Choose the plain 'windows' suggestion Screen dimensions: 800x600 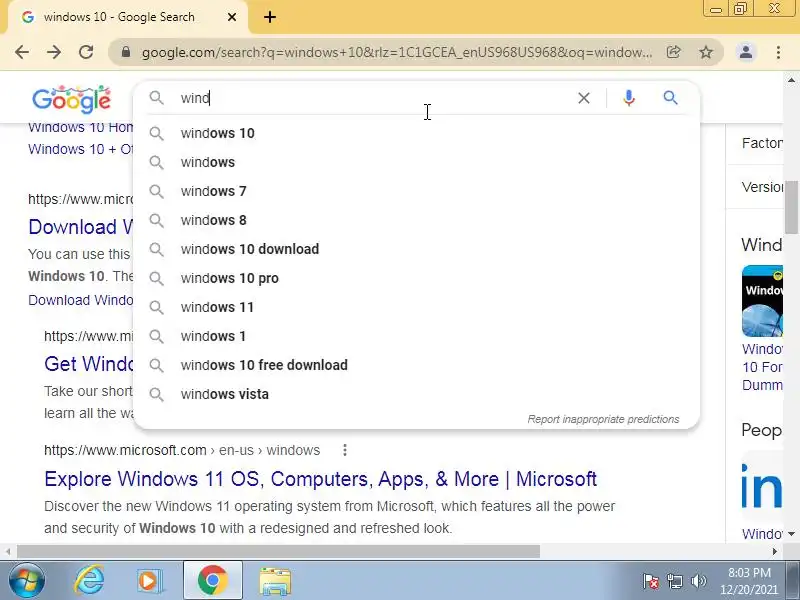click(416, 162)
